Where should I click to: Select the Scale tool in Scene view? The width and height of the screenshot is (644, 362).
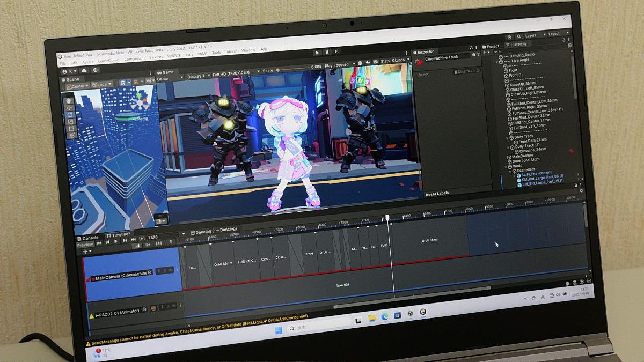71,122
